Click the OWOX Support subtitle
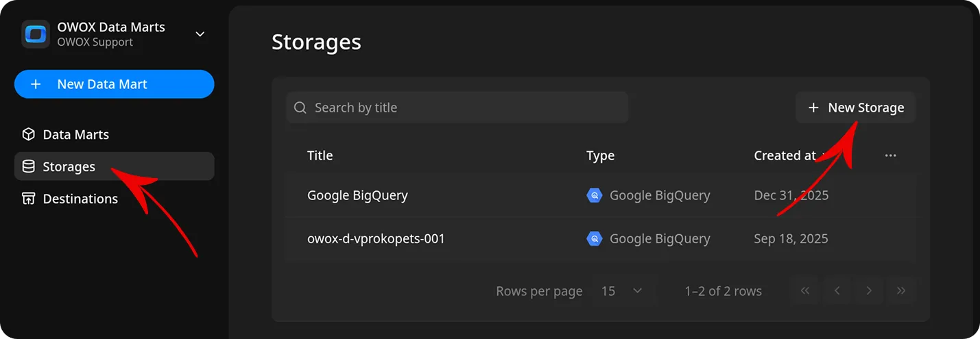The image size is (980, 339). pos(95,42)
